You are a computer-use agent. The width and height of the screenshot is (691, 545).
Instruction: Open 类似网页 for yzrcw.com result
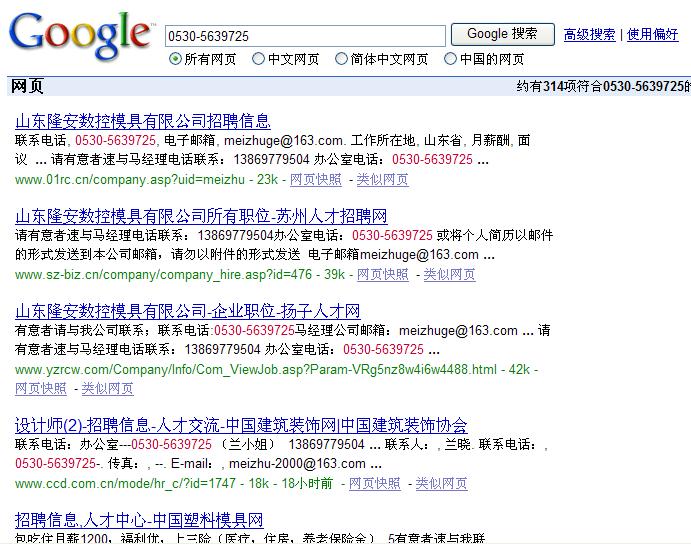tap(107, 389)
